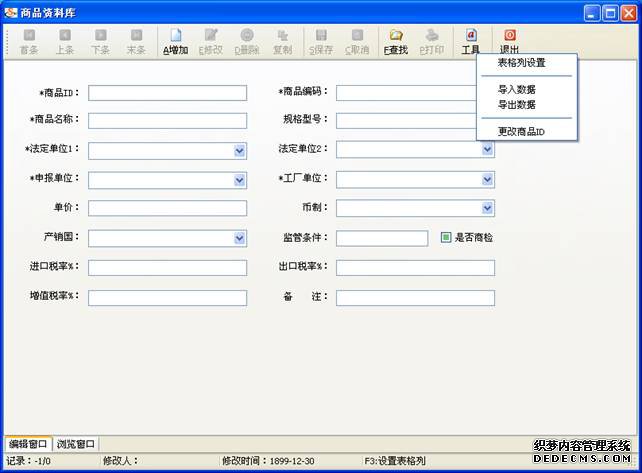Click the F查找 (Find) toolbar icon
Viewport: 642px width, 473px height.
[395, 41]
